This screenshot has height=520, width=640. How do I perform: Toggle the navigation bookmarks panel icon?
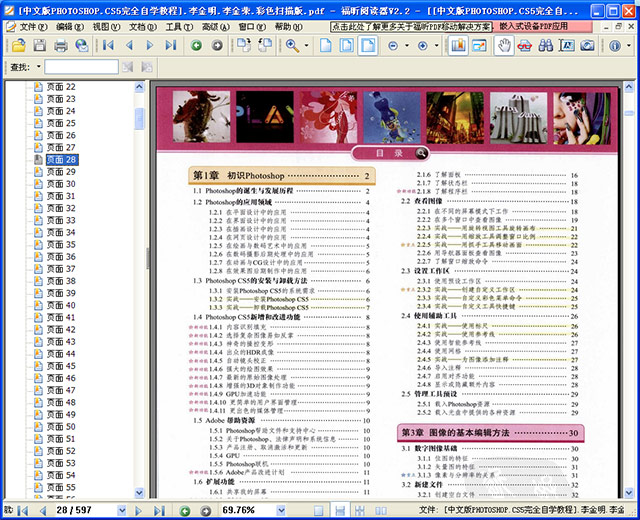tap(458, 45)
